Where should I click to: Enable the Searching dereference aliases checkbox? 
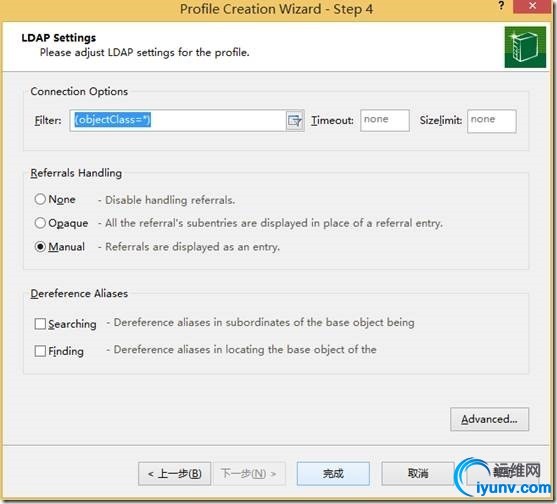click(40, 324)
